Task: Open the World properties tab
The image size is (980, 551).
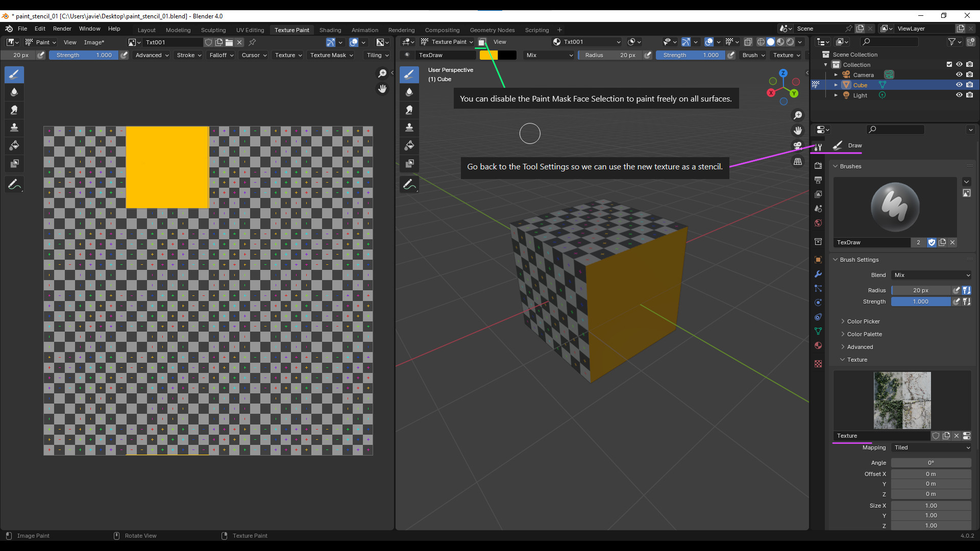Action: click(818, 223)
